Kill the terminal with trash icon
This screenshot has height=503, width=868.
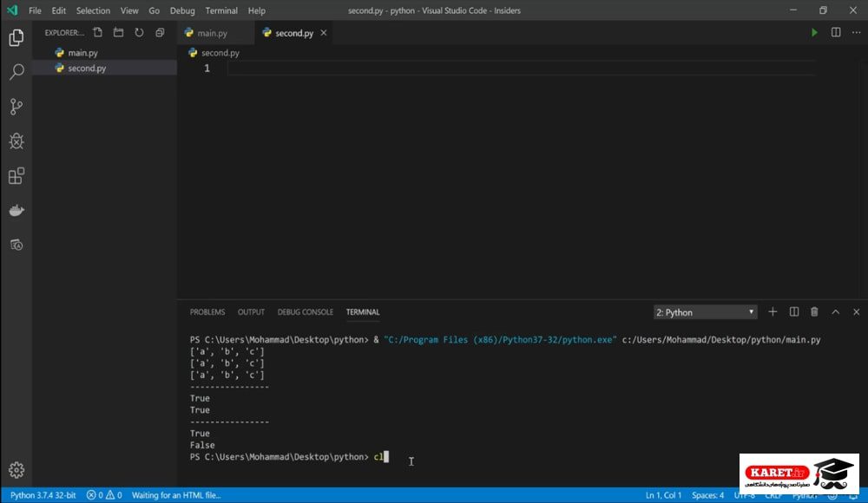coord(814,312)
